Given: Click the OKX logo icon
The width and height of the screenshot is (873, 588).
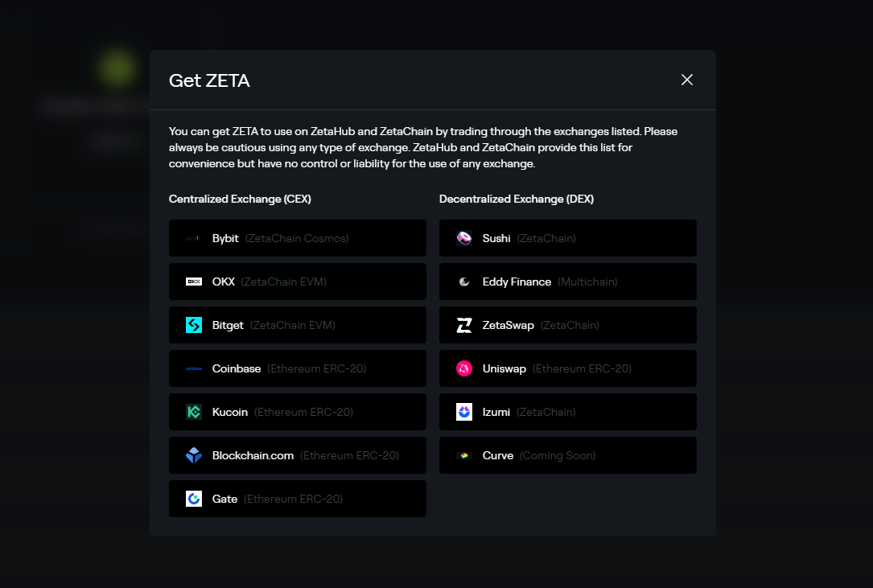Looking at the screenshot, I should (x=194, y=282).
